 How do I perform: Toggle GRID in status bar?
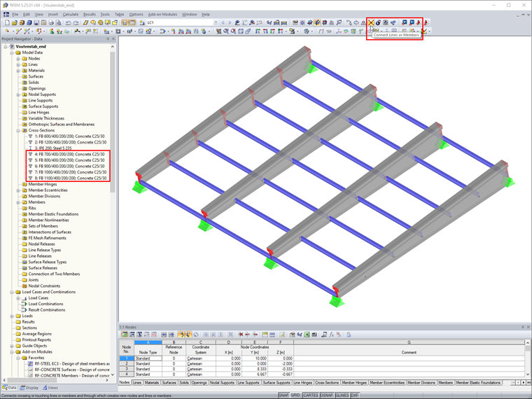[295, 395]
